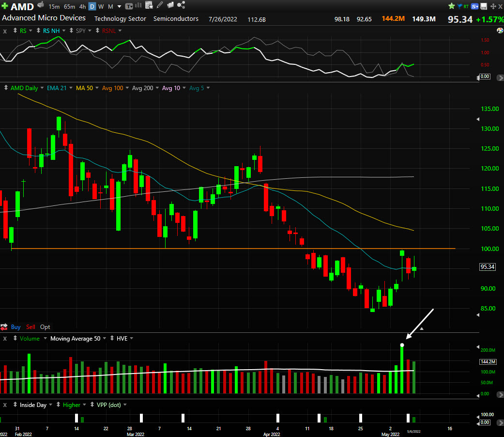Image resolution: width=504 pixels, height=437 pixels.
Task: Open the folder files icon in the toolbar
Action: coord(170,5)
